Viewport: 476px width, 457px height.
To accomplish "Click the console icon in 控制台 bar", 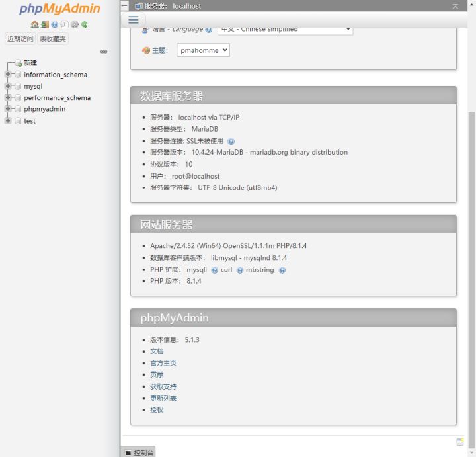I will coord(128,453).
